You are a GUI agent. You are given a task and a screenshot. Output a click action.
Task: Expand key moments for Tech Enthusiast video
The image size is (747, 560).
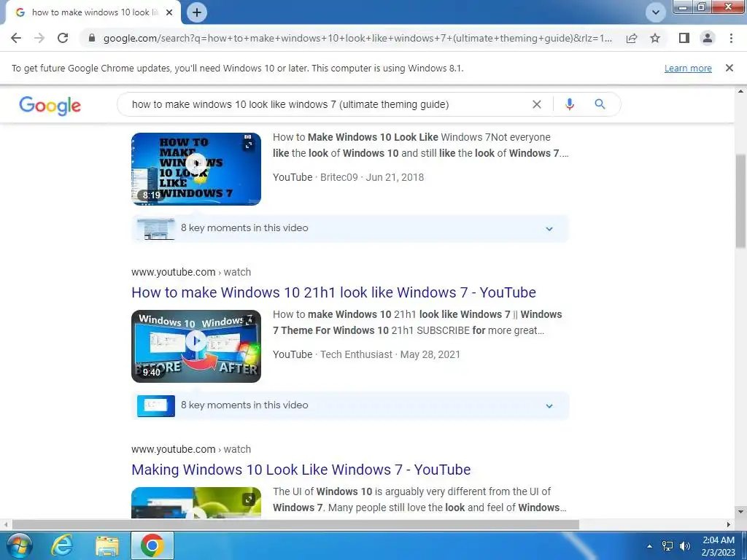point(549,406)
